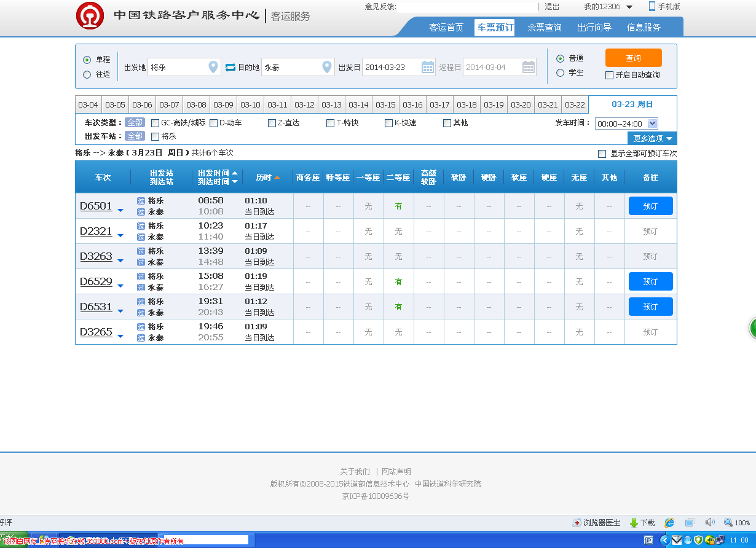
Task: Show hidden tray icons arrow
Action: tap(664, 540)
